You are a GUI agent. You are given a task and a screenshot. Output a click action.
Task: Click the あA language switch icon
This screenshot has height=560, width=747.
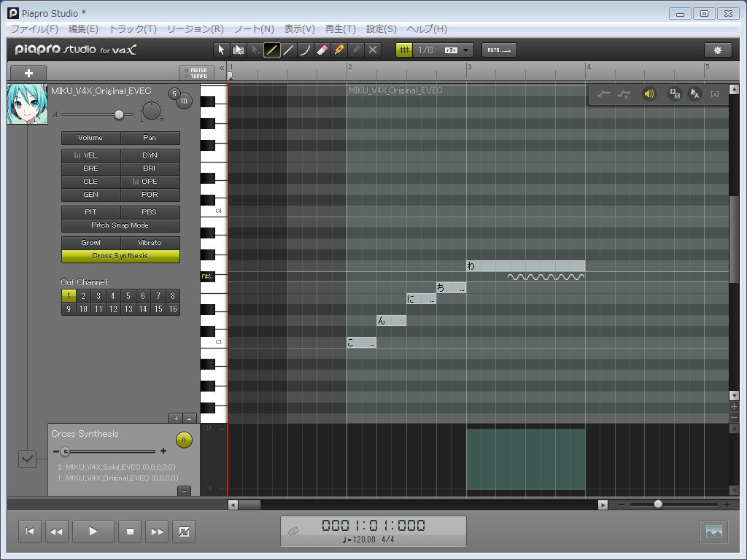point(694,94)
